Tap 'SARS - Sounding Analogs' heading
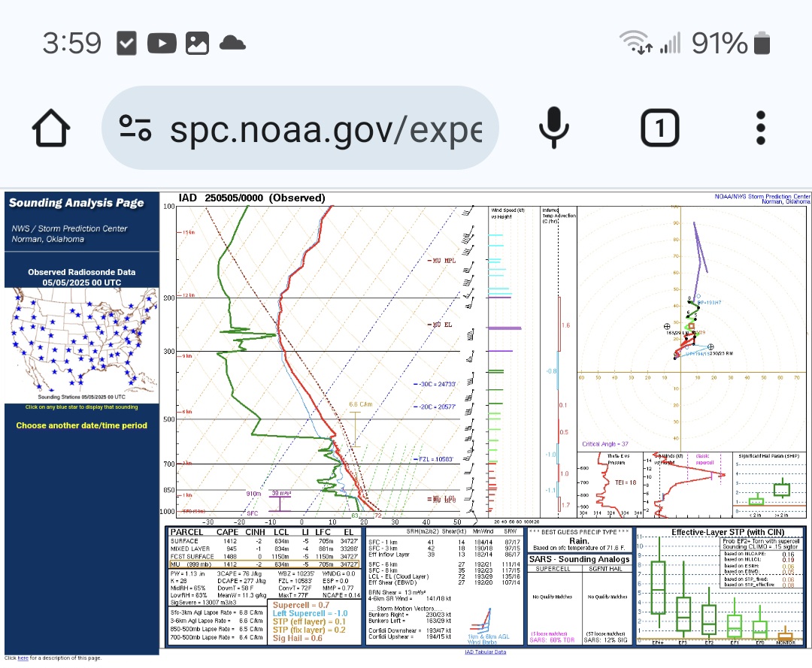The width and height of the screenshot is (812, 668). 579,559
